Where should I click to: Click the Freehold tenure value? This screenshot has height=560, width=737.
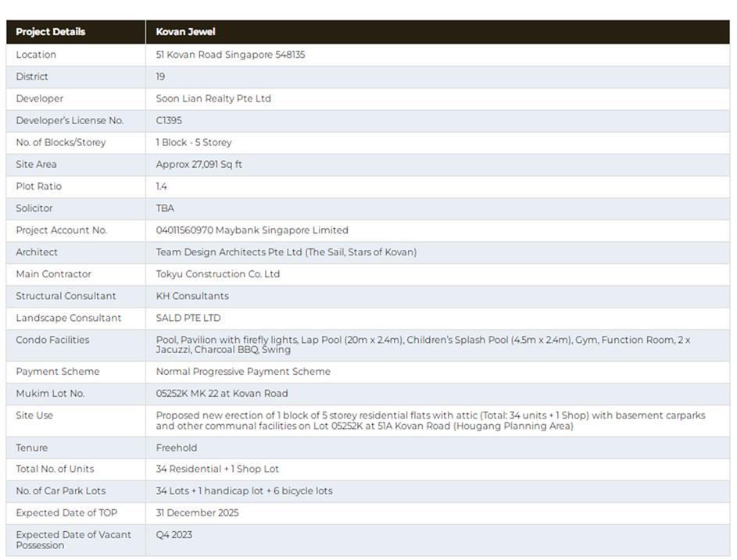point(177,448)
